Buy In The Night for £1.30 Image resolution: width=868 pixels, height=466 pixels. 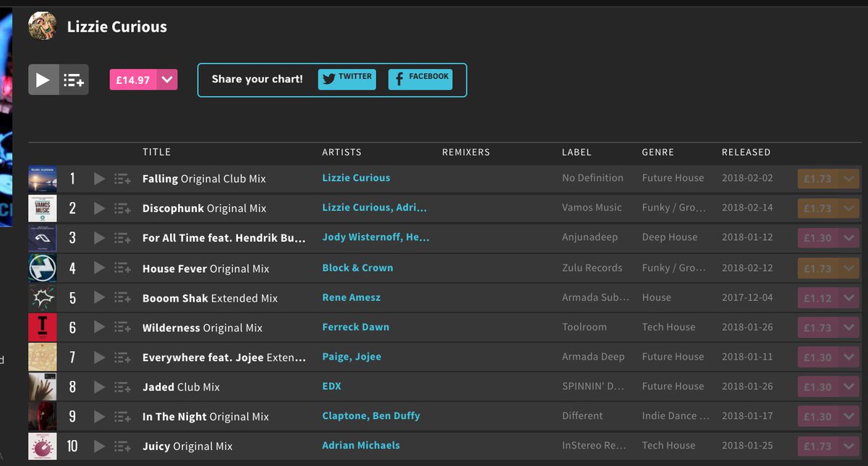point(817,417)
